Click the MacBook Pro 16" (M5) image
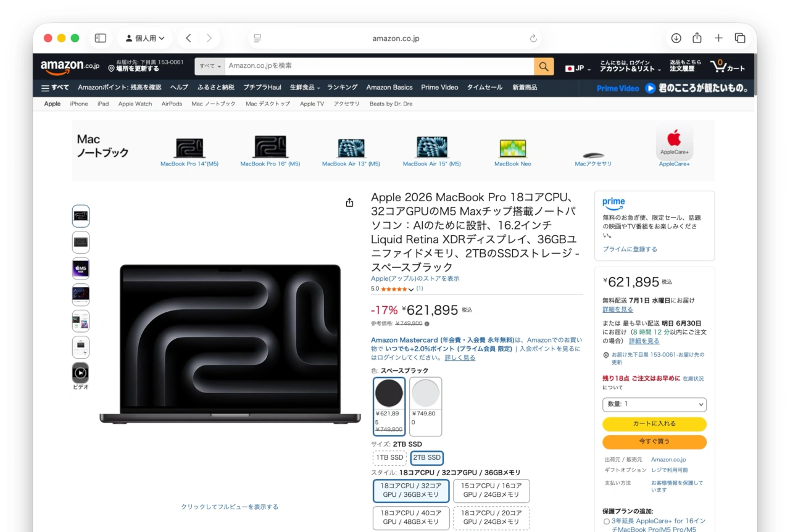The height and width of the screenshot is (532, 790). [x=270, y=147]
